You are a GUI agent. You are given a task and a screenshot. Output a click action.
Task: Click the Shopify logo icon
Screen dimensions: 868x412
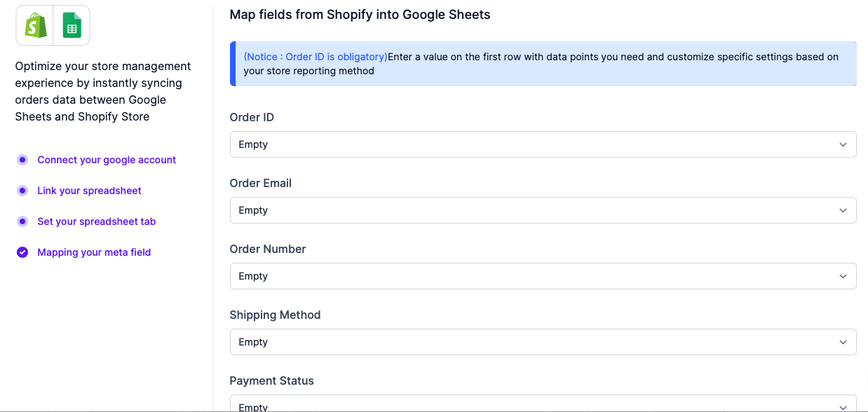pyautogui.click(x=35, y=26)
